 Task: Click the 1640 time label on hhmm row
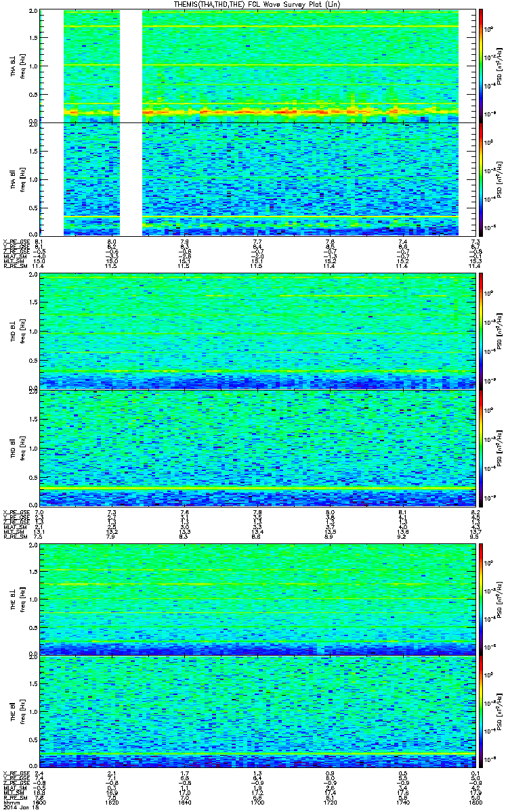[185, 803]
